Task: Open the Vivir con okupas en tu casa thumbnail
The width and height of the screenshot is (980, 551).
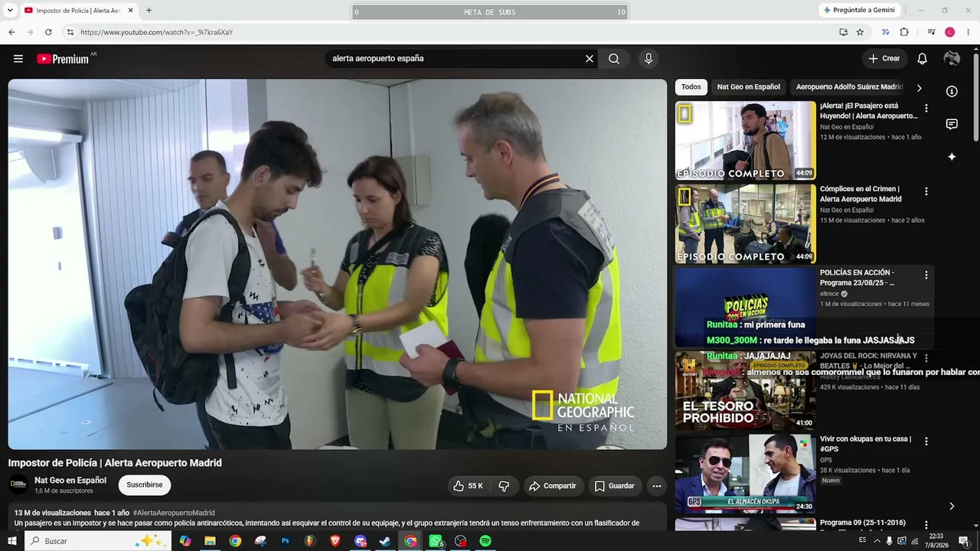Action: coord(746,474)
